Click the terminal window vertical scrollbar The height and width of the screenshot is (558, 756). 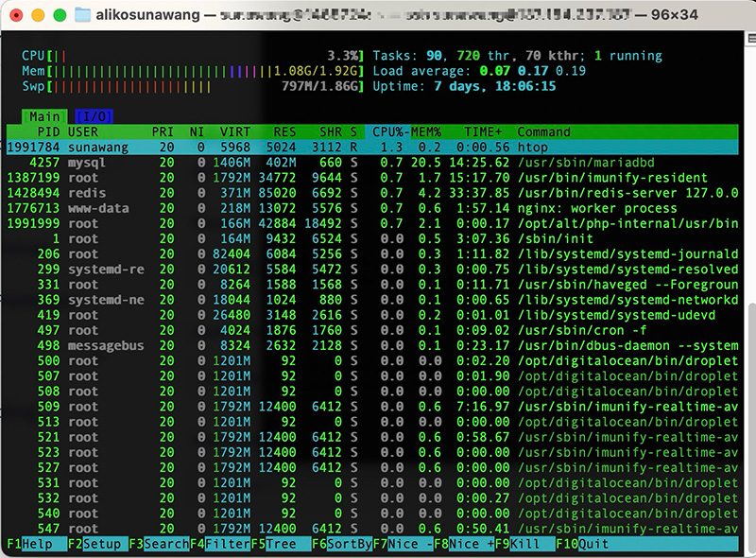pos(751,427)
